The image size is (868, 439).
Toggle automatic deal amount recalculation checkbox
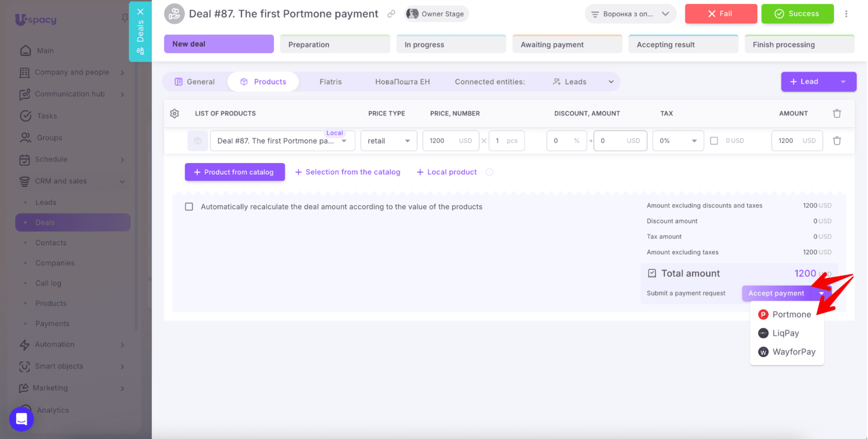point(189,207)
